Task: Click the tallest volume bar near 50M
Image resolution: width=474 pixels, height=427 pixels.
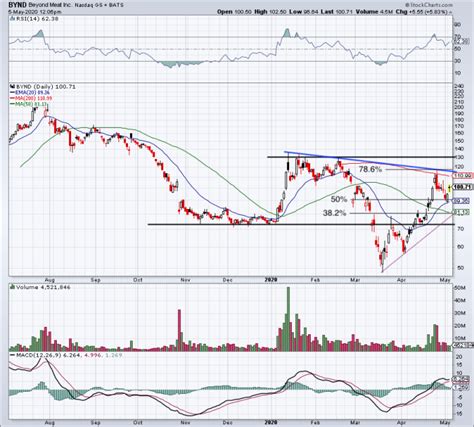Action: click(x=289, y=319)
